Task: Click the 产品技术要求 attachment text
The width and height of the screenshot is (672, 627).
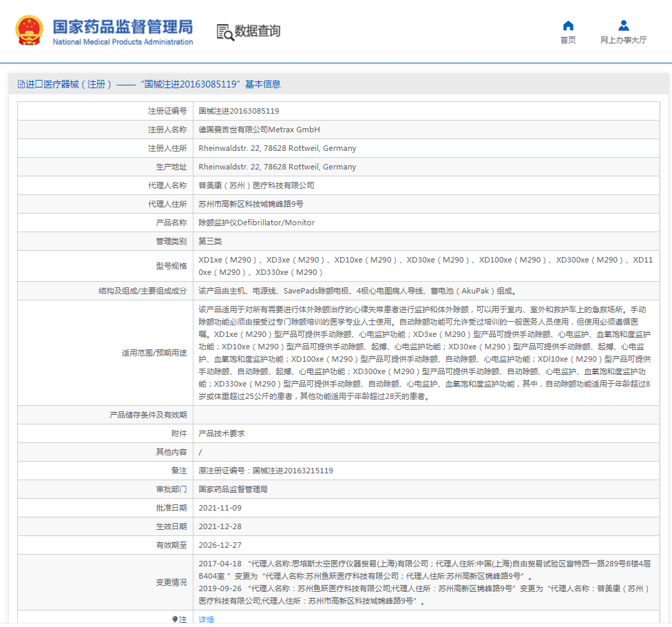Action: click(222, 433)
